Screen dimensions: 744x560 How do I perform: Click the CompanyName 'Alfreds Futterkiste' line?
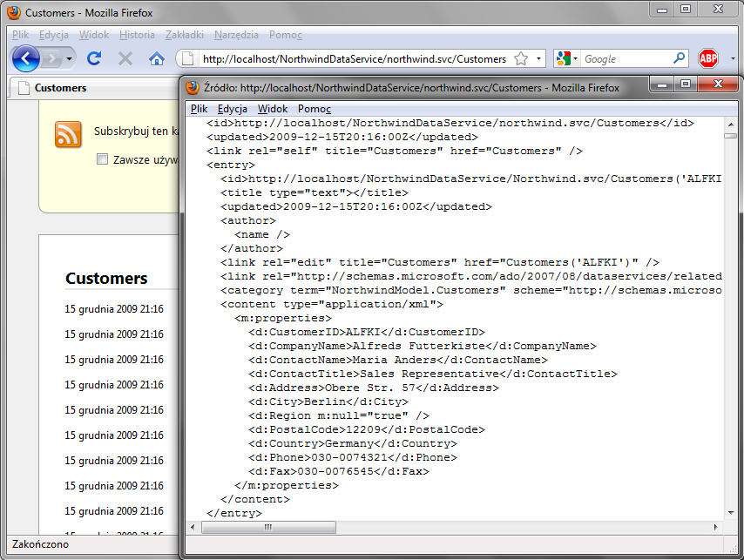tap(423, 346)
